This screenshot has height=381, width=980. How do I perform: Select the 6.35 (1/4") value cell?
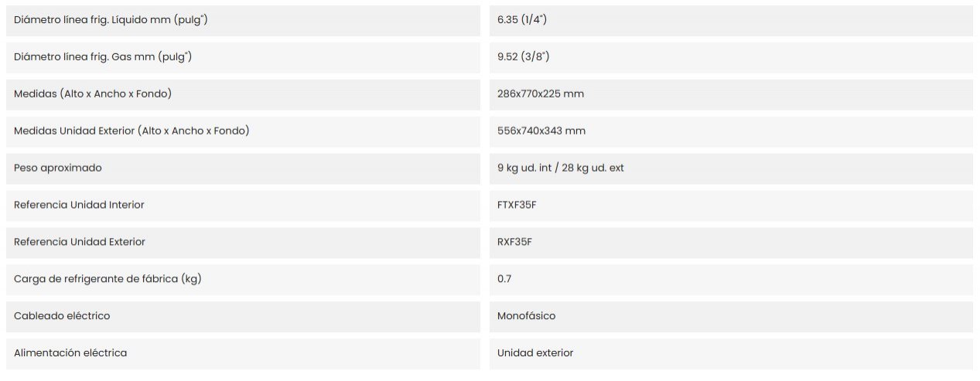coord(731,20)
